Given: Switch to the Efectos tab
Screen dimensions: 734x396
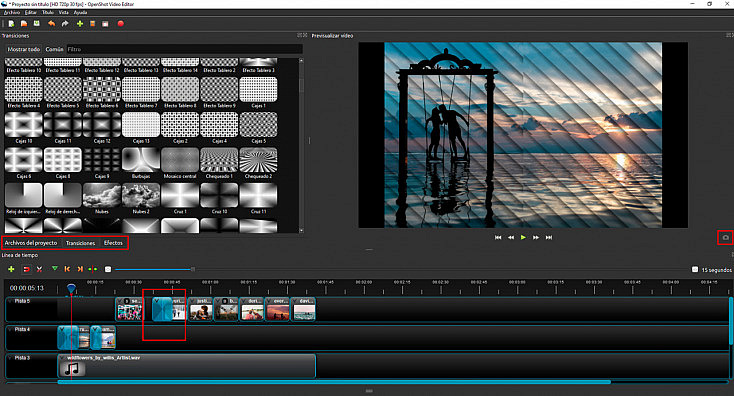Looking at the screenshot, I should [113, 243].
